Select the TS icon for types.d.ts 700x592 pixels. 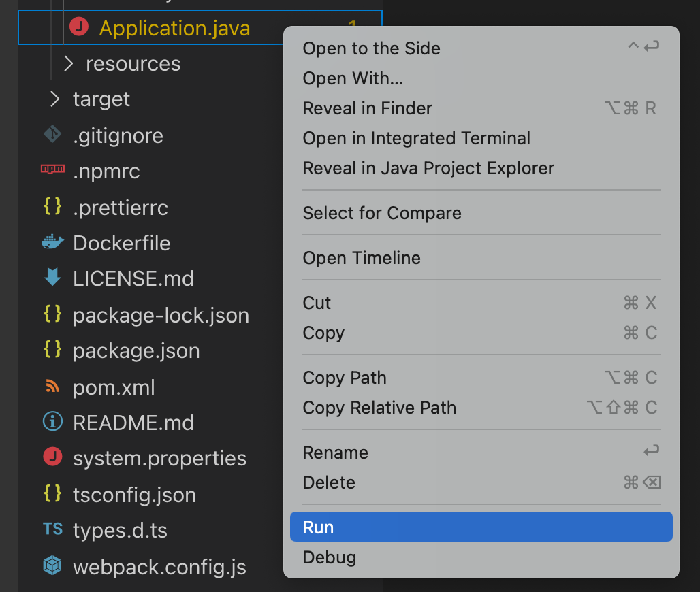pyautogui.click(x=53, y=530)
